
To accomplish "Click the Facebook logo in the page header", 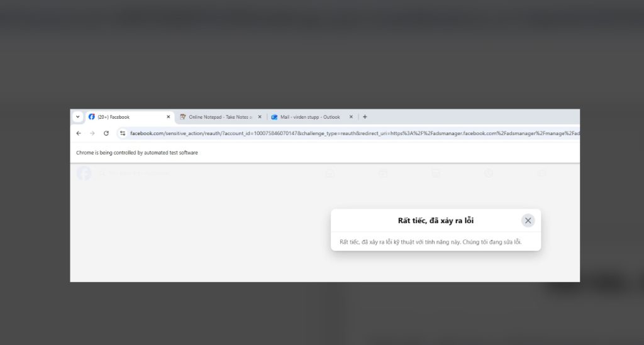I will pyautogui.click(x=84, y=173).
